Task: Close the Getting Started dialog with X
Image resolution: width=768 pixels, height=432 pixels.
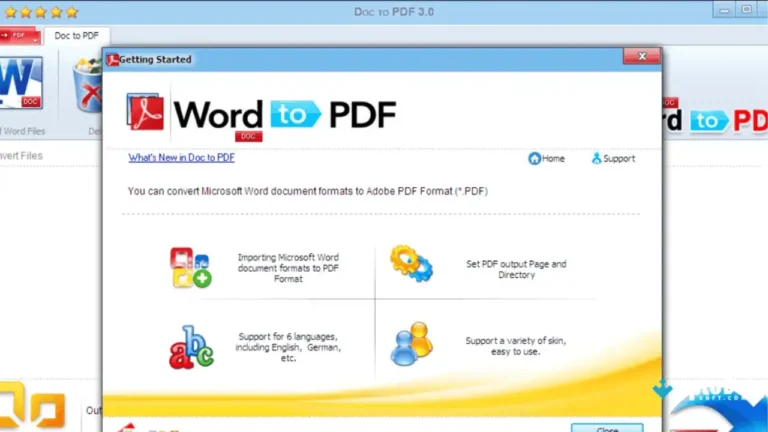Action: pos(642,56)
